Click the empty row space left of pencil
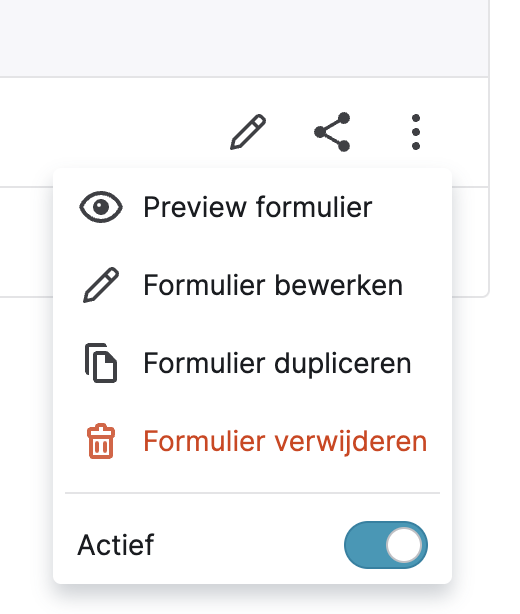Image resolution: width=520 pixels, height=614 pixels. tap(114, 132)
